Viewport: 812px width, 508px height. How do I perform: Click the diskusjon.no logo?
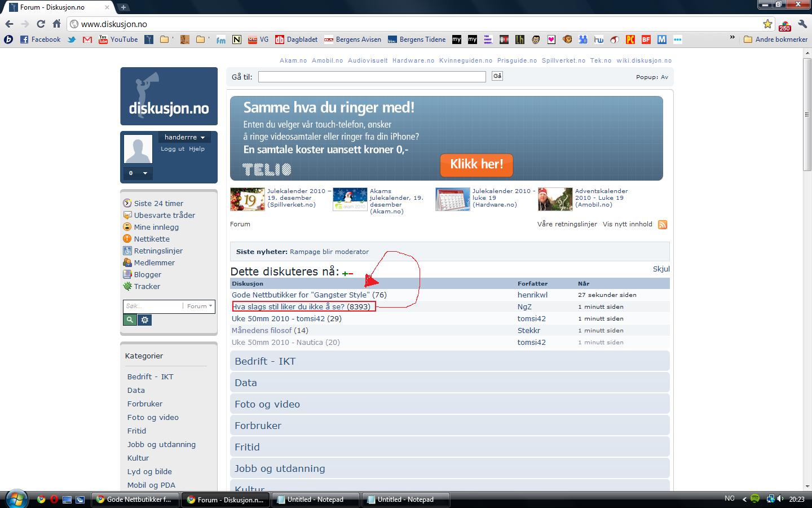pos(169,96)
